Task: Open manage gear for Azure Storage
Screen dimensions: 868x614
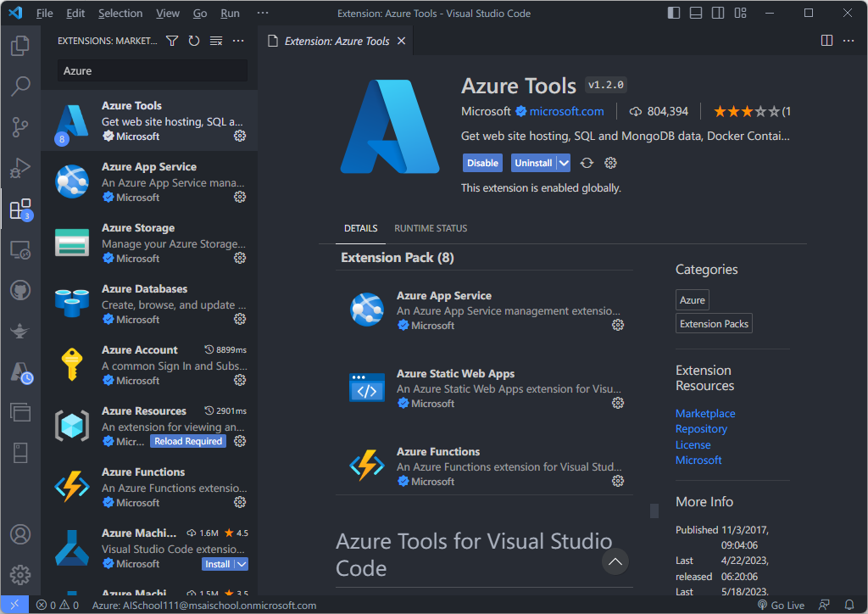Action: (x=240, y=258)
